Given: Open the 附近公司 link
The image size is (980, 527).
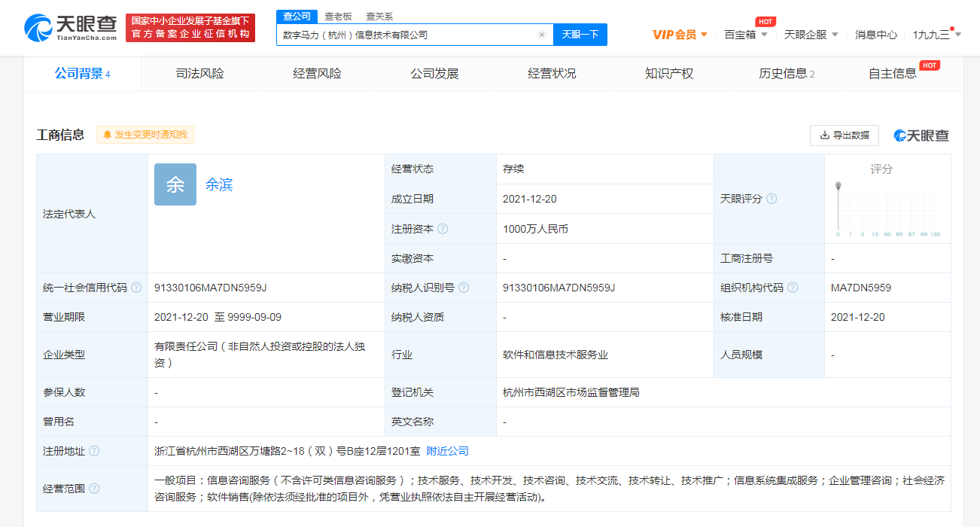Looking at the screenshot, I should point(448,451).
